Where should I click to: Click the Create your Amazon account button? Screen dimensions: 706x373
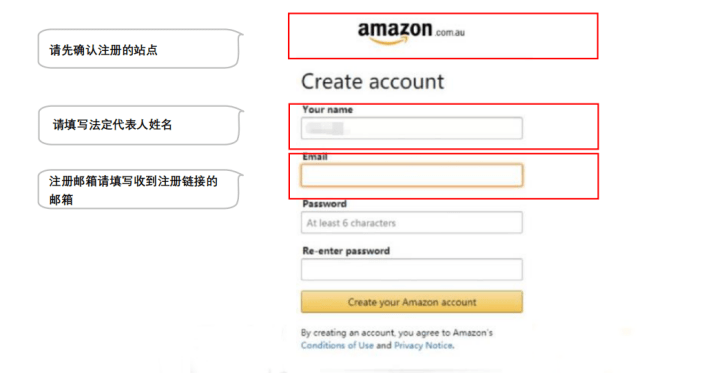coord(412,302)
